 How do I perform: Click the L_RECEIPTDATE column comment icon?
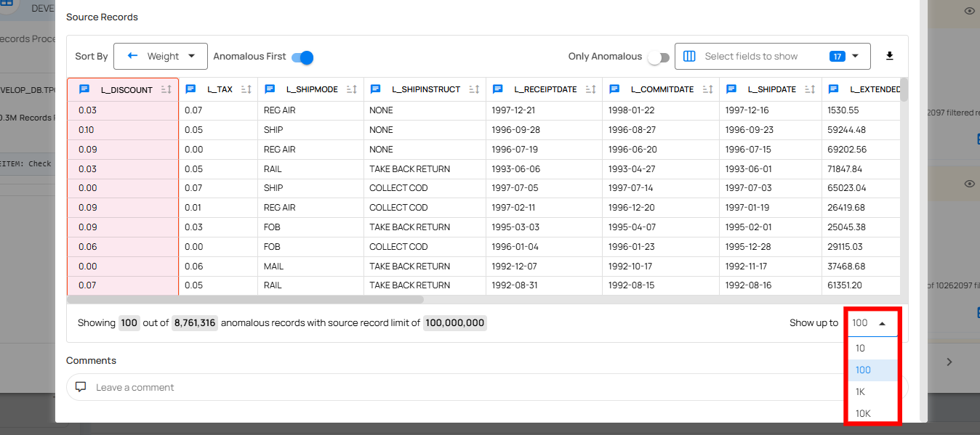(498, 89)
